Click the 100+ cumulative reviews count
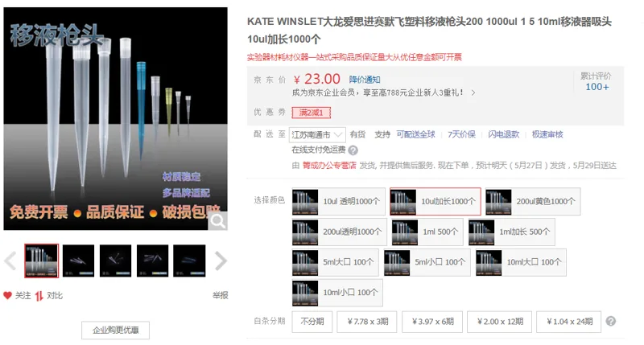Image resolution: width=644 pixels, height=345 pixels. pos(597,87)
